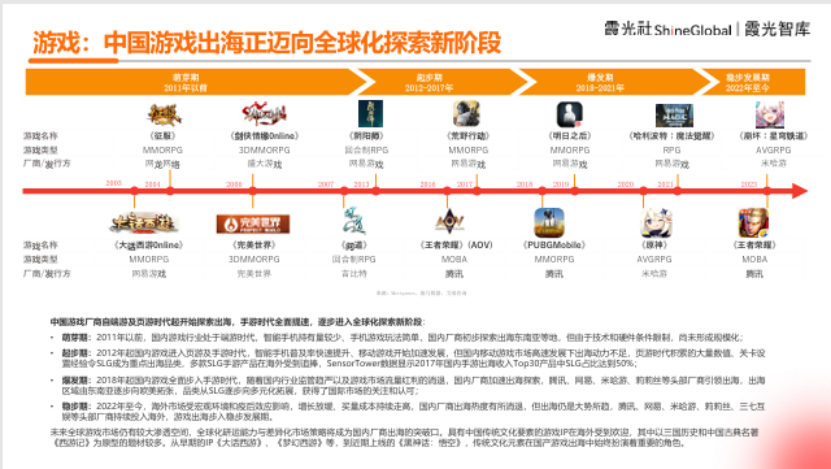Click the 《崩坏:星穹铁道》 name label
This screenshot has height=469, width=831.
773,136
